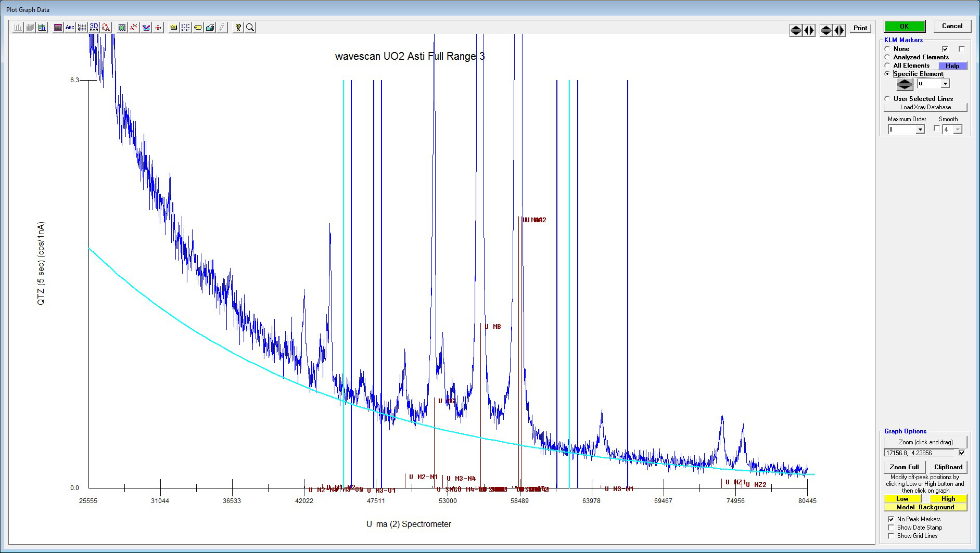Click the printer icon in the toolbar
The width and height of the screenshot is (980, 553).
(210, 28)
